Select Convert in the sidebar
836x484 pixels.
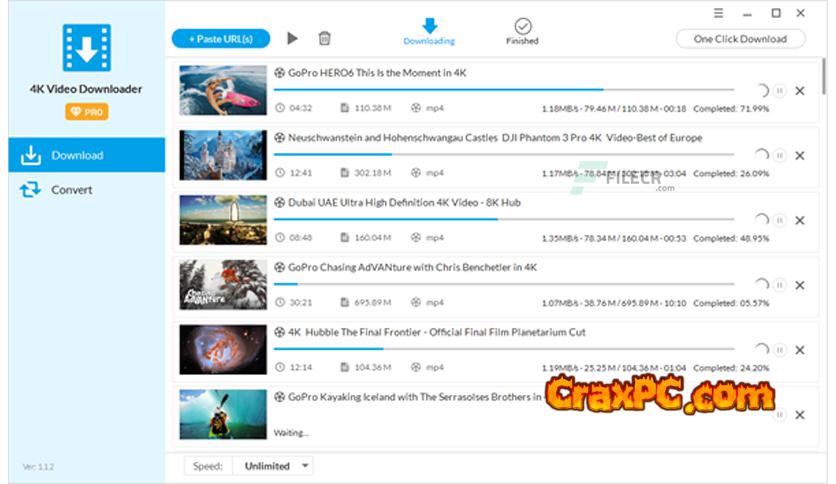click(x=87, y=190)
